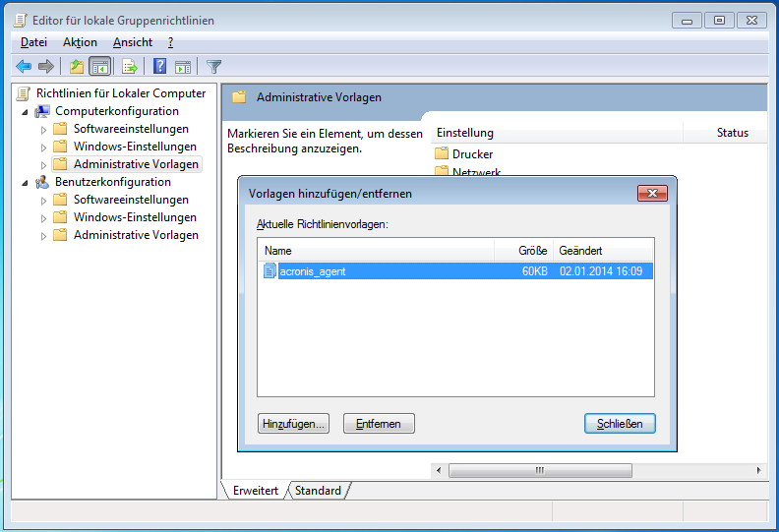Click the show/hide action pane icon
The image size is (779, 532).
point(183,67)
